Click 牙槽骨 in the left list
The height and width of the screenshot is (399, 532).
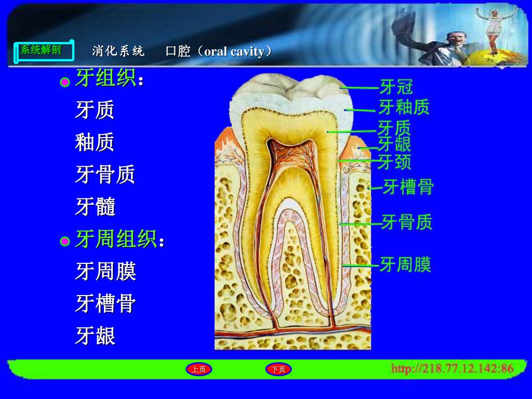click(x=105, y=303)
